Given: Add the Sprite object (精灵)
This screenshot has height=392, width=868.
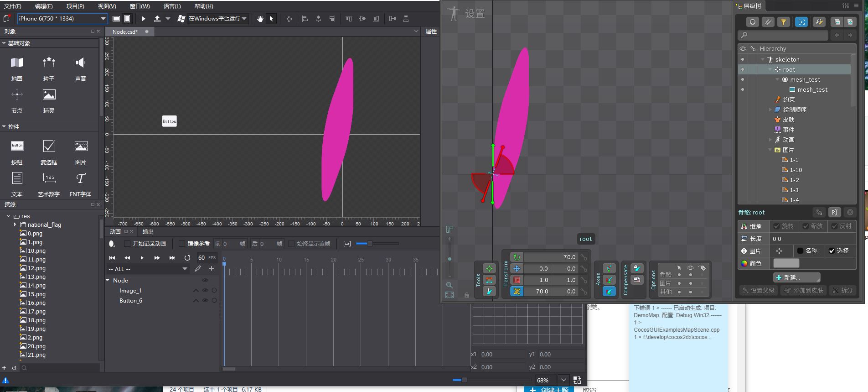Looking at the screenshot, I should click(49, 101).
